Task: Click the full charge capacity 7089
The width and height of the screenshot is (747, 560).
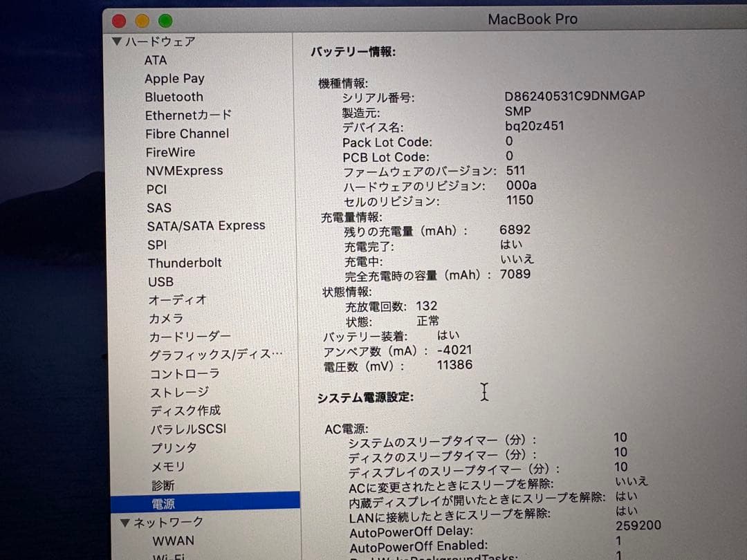Action: [x=515, y=274]
